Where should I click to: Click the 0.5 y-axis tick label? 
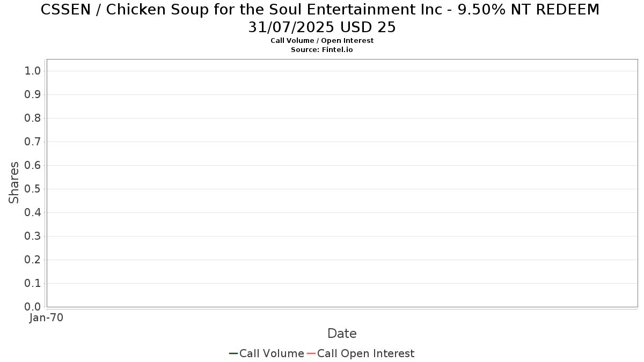point(33,189)
